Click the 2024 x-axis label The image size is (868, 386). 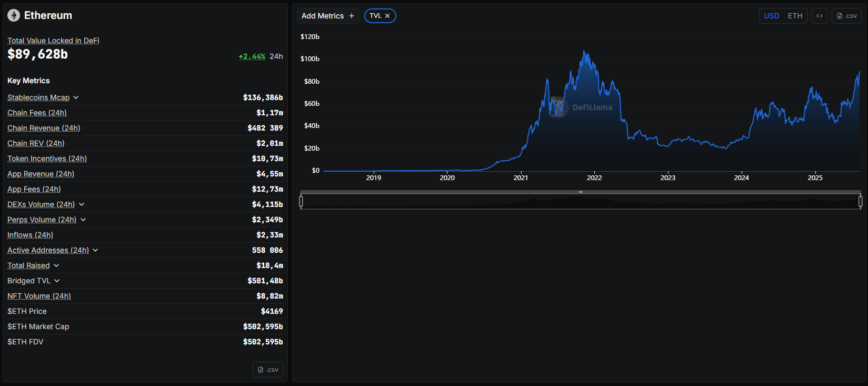click(x=741, y=178)
